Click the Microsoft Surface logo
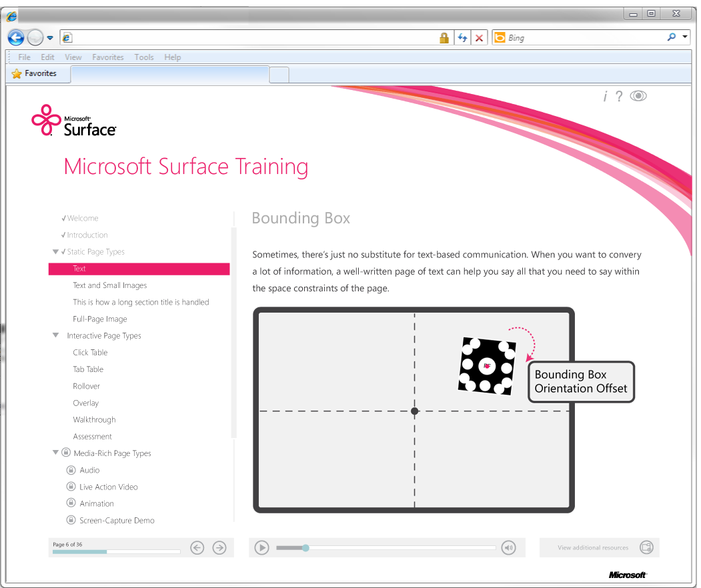 74,120
